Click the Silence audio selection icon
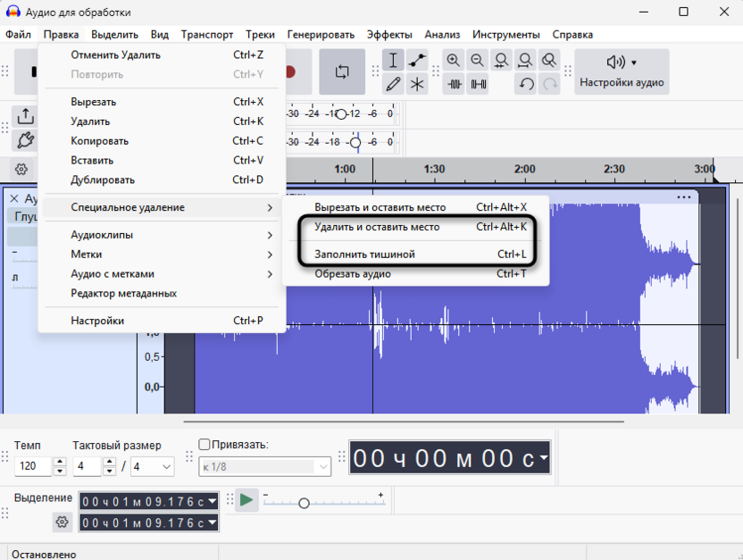 point(480,85)
